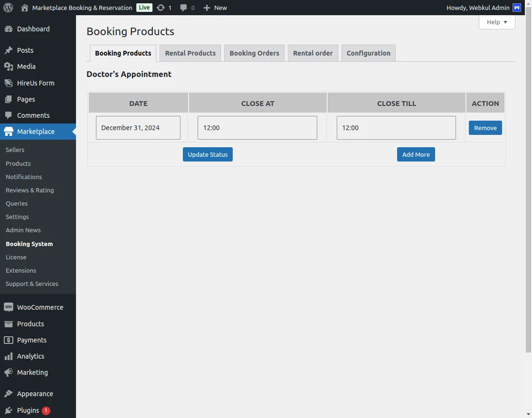
Task: Open the site home icon
Action: (x=25, y=8)
